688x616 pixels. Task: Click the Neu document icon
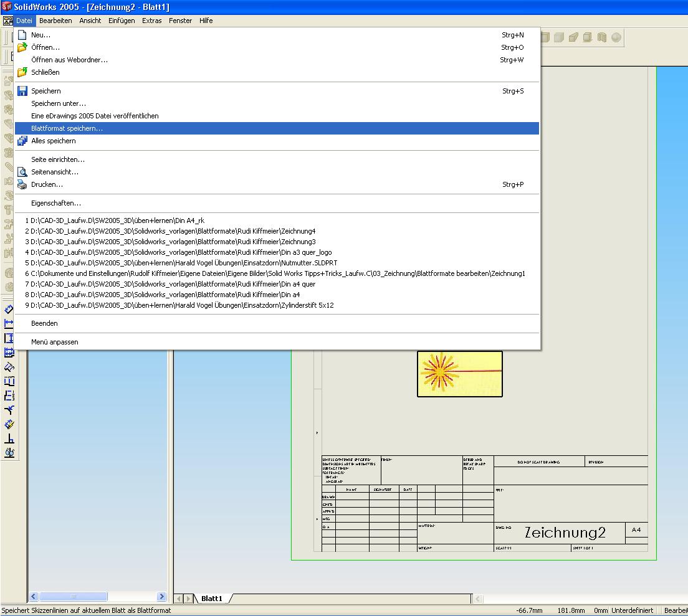(22, 35)
